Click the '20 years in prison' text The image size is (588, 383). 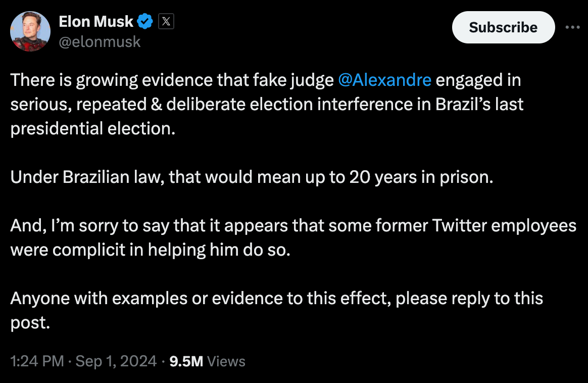(421, 177)
